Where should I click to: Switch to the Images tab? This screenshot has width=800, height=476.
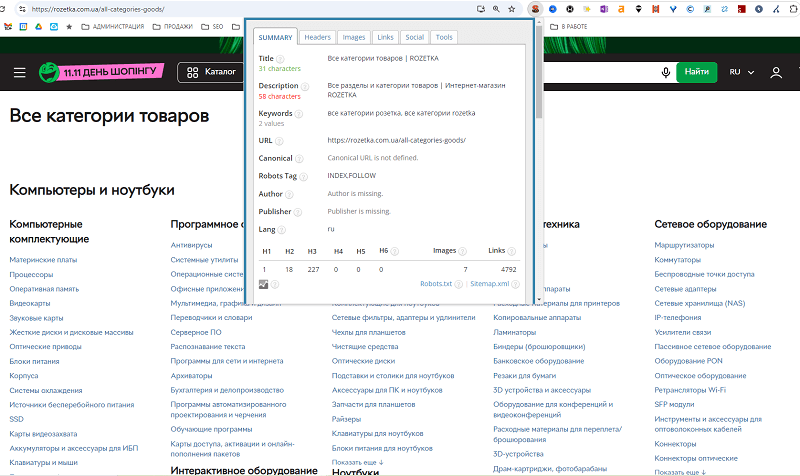coord(354,37)
